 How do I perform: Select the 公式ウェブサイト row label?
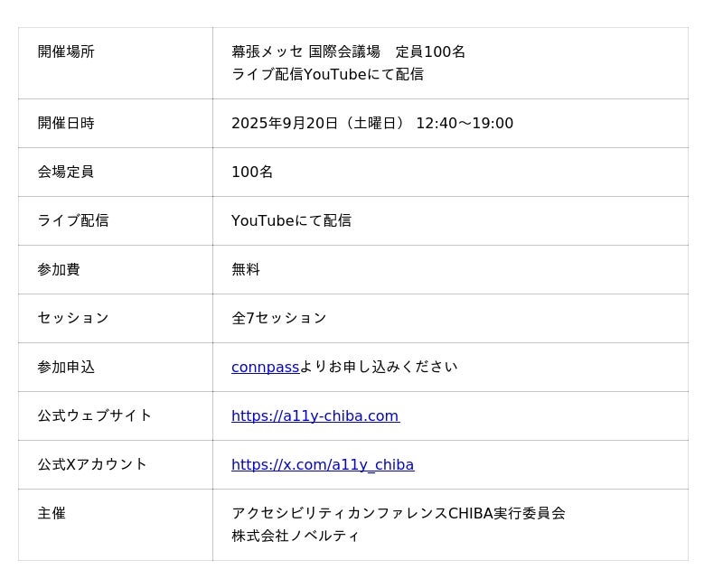(x=95, y=415)
